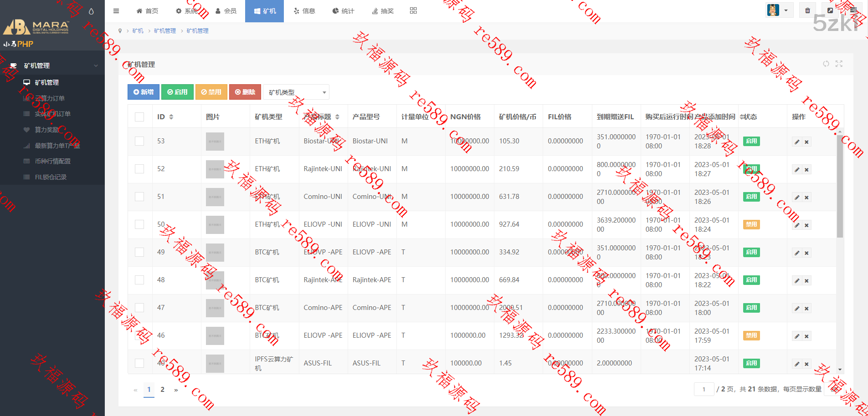This screenshot has height=416, width=868.
Task: Edit row 53 with pencil icon
Action: pyautogui.click(x=797, y=142)
